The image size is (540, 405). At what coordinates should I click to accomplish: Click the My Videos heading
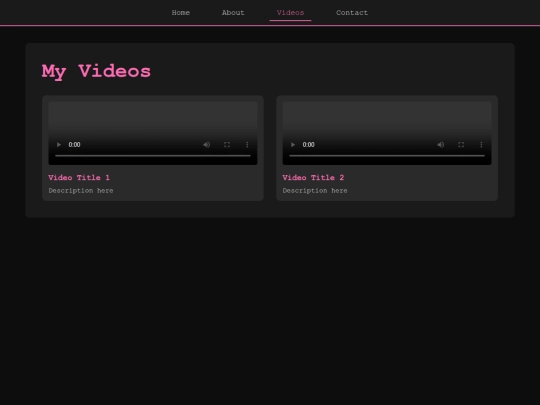[96, 72]
